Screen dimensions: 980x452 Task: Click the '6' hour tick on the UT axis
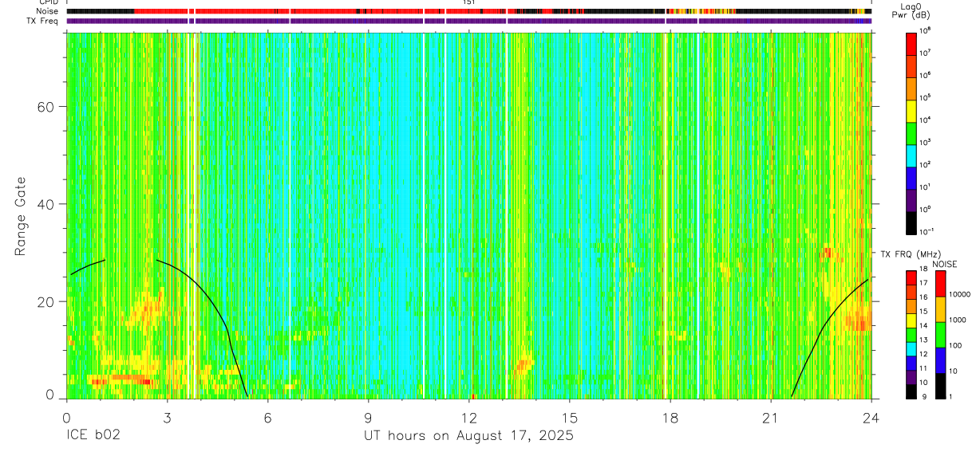tap(267, 417)
